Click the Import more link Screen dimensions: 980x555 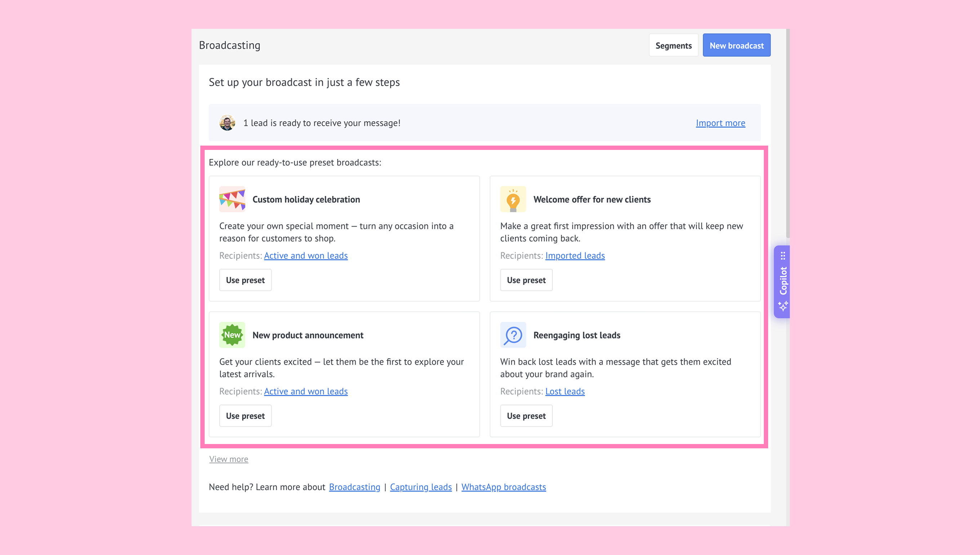point(720,123)
